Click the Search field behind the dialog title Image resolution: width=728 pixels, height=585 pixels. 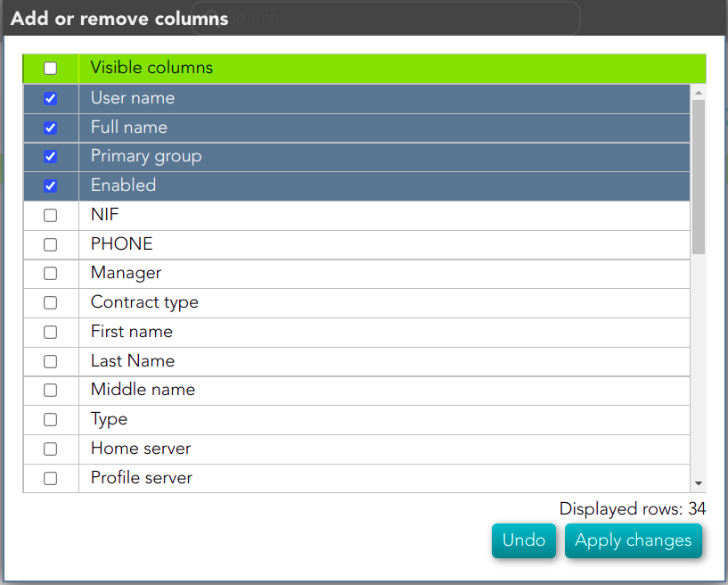click(385, 18)
